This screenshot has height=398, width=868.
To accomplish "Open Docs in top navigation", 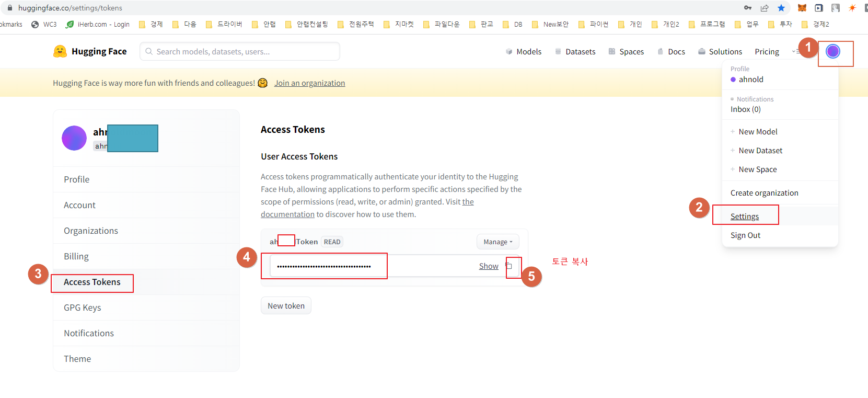I will click(x=671, y=51).
